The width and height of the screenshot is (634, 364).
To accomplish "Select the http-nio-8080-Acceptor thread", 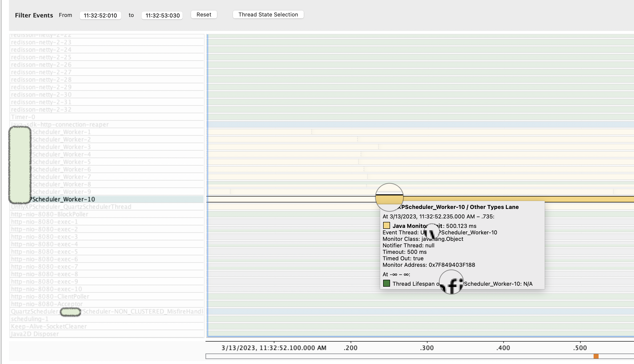I will pyautogui.click(x=47, y=304).
